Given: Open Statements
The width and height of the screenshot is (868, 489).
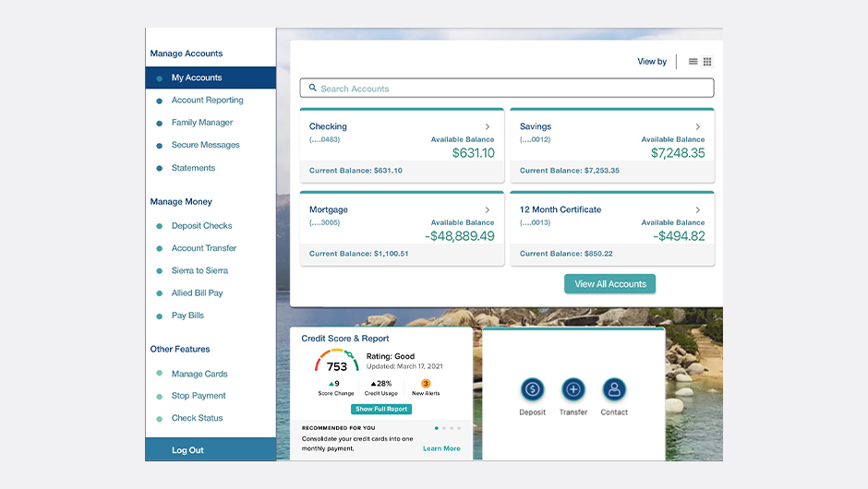Looking at the screenshot, I should coord(193,168).
